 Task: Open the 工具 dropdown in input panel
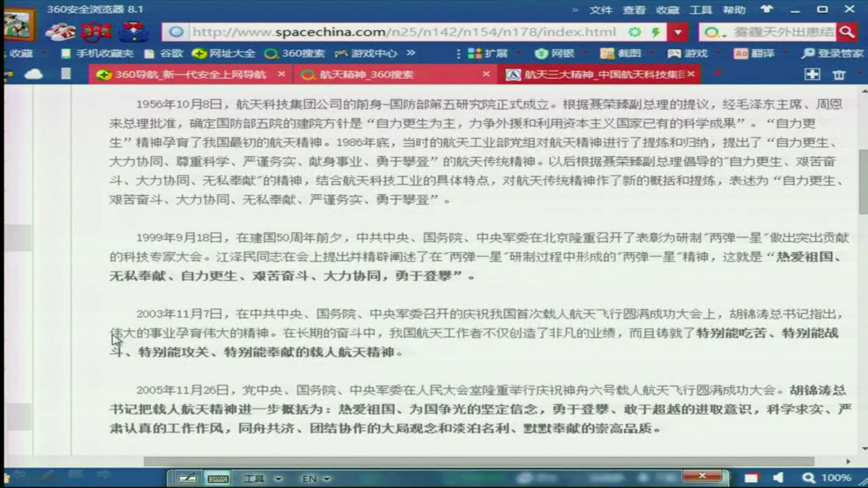[263, 479]
